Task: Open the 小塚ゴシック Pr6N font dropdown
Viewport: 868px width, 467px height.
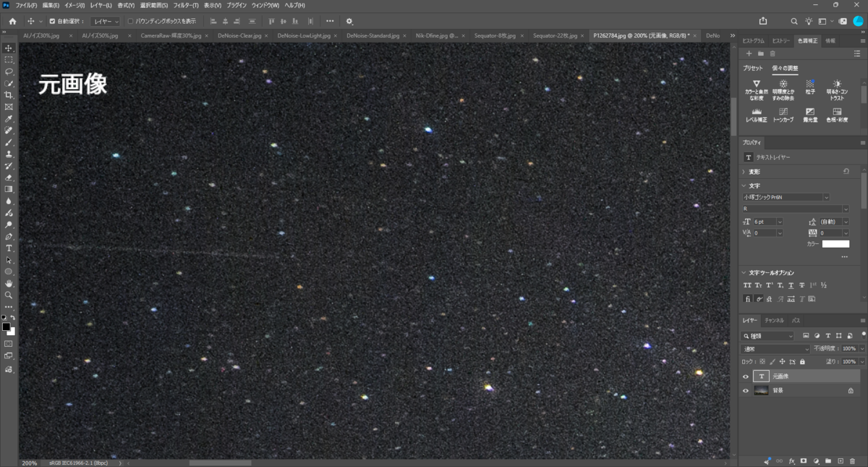Action: tap(786, 197)
